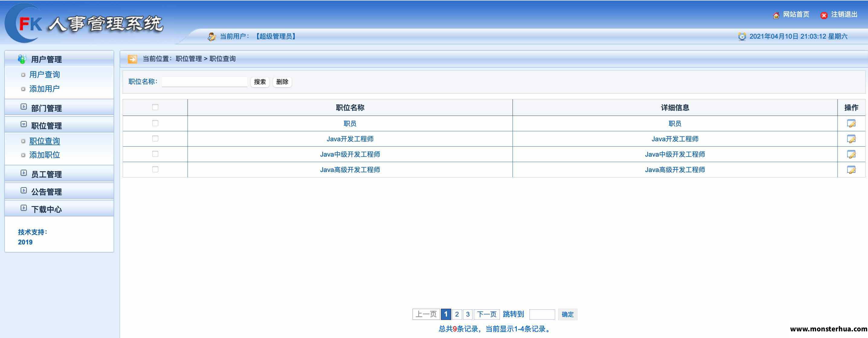The width and height of the screenshot is (868, 338).
Task: Expand the 员工管理 section arrow
Action: [24, 173]
